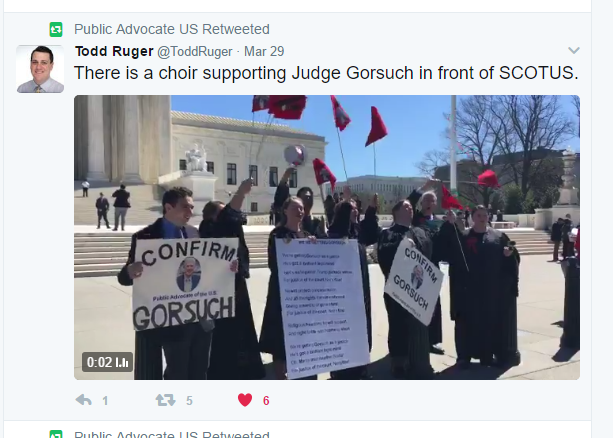Image resolution: width=613 pixels, height=438 pixels.
Task: Click the green retweet icon above Todd Ruger
Action: click(x=56, y=29)
